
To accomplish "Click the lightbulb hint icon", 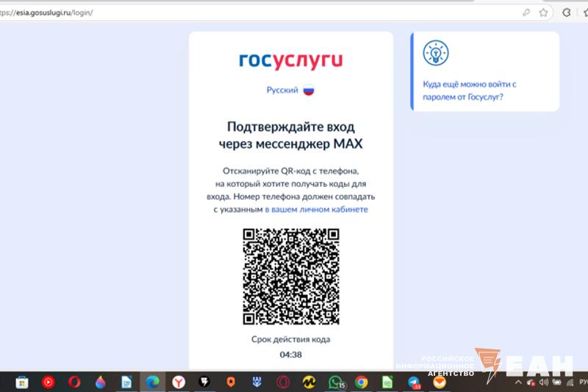I will tap(436, 53).
